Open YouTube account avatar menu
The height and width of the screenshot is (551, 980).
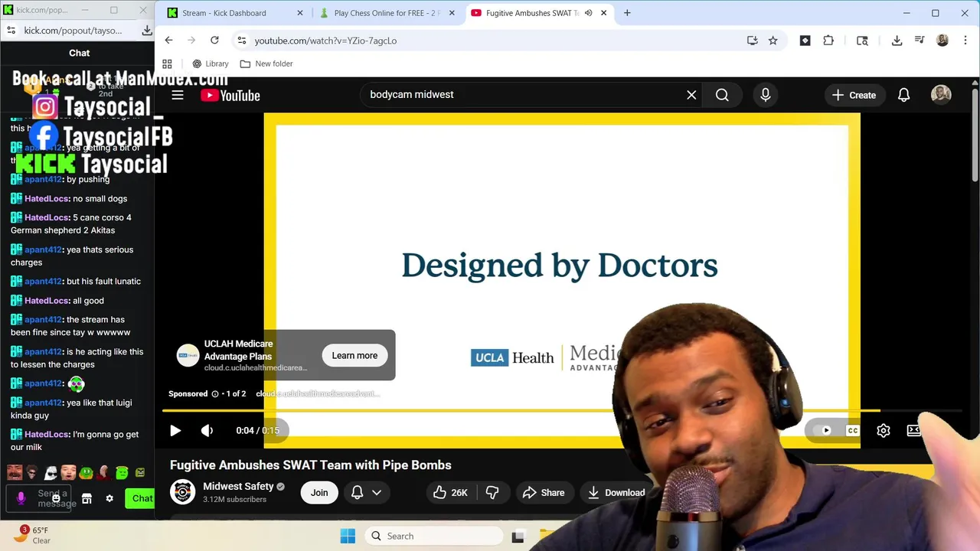tap(941, 95)
